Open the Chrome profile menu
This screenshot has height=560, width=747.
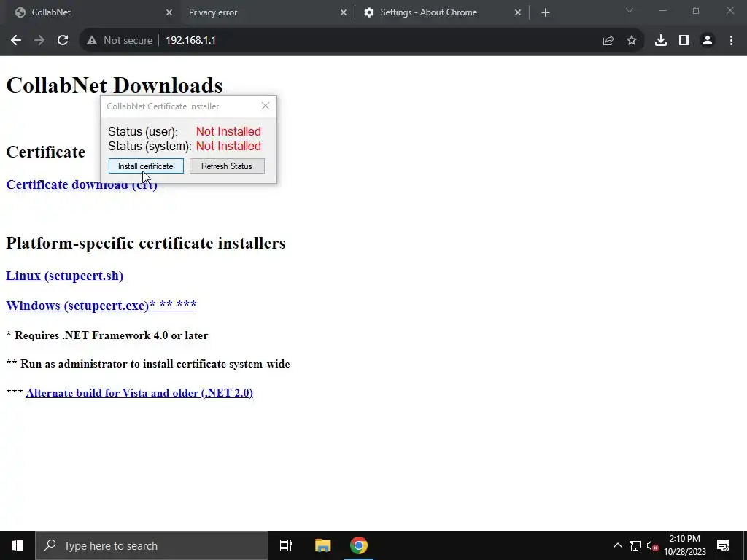(708, 41)
